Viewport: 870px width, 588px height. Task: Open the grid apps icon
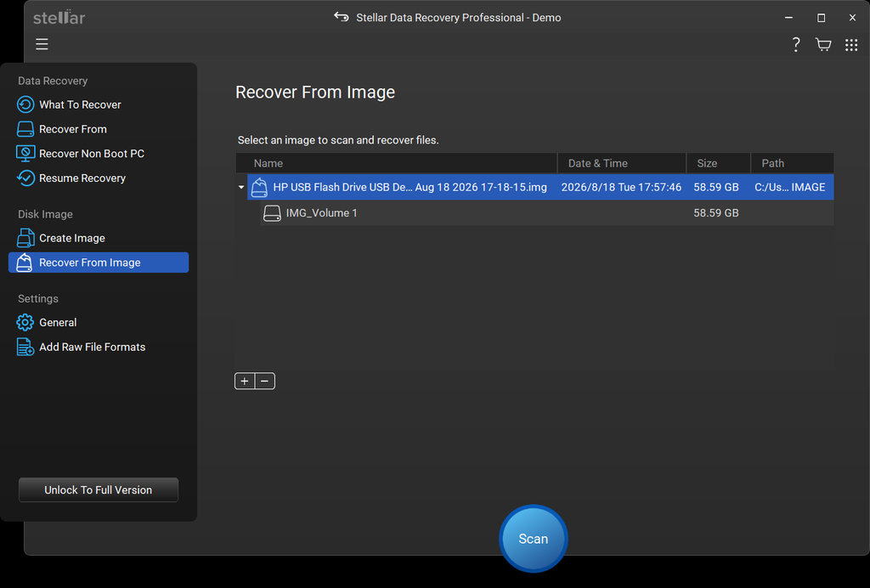pos(851,45)
